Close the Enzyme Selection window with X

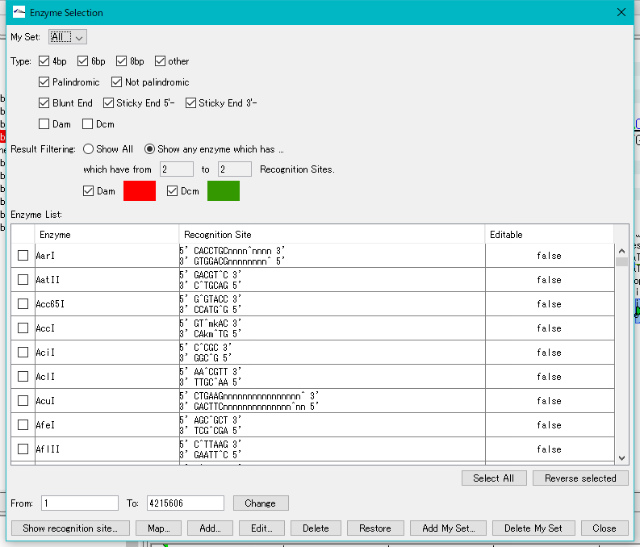point(621,12)
